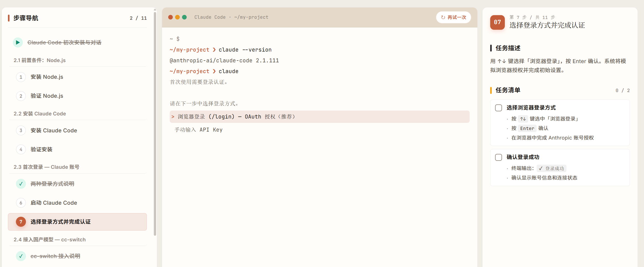Click the orange number 7 step badge
The image size is (644, 267).
pos(21,222)
